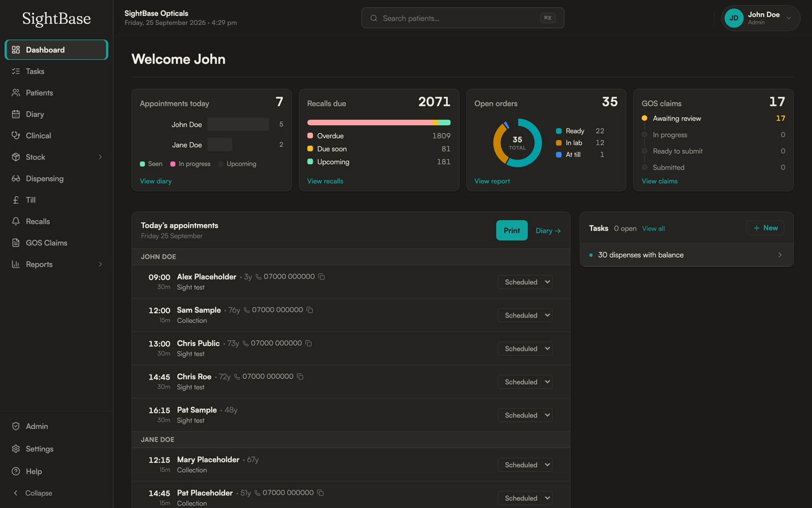
Task: Focus the Search patients field
Action: (462, 18)
